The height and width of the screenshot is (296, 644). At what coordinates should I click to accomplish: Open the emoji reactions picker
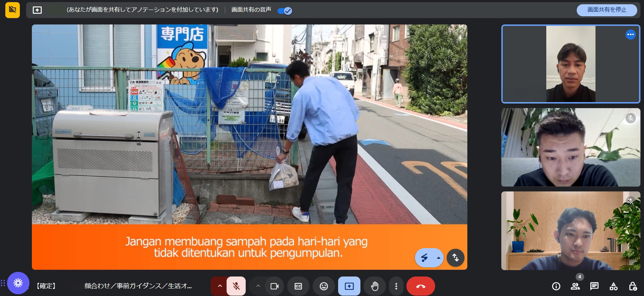[x=324, y=286]
